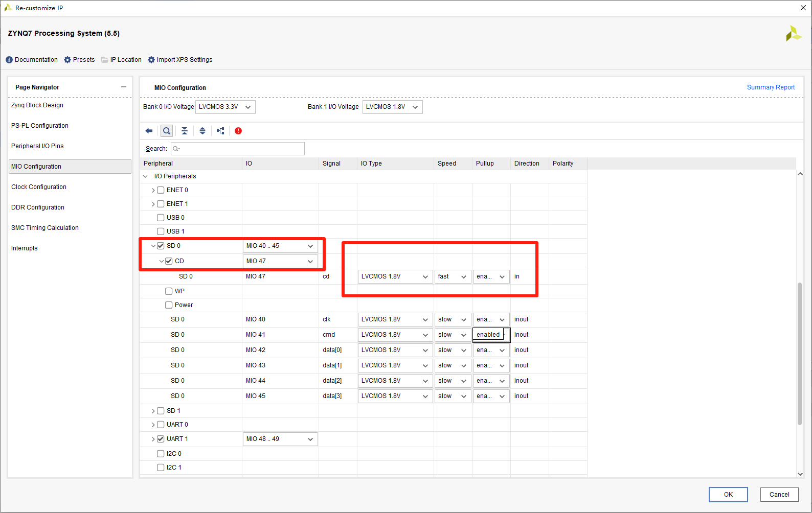This screenshot has height=513, width=812.
Task: Go to SMC Timing Calculation page
Action: [45, 228]
